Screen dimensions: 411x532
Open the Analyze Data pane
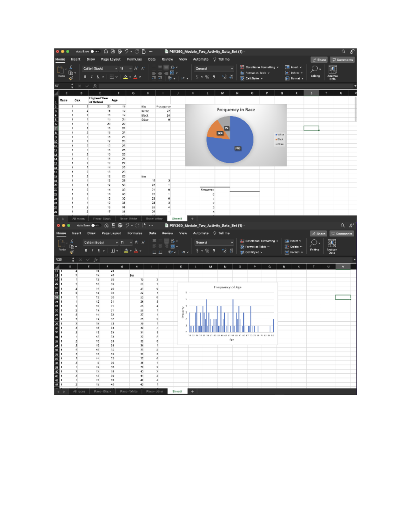pyautogui.click(x=332, y=71)
